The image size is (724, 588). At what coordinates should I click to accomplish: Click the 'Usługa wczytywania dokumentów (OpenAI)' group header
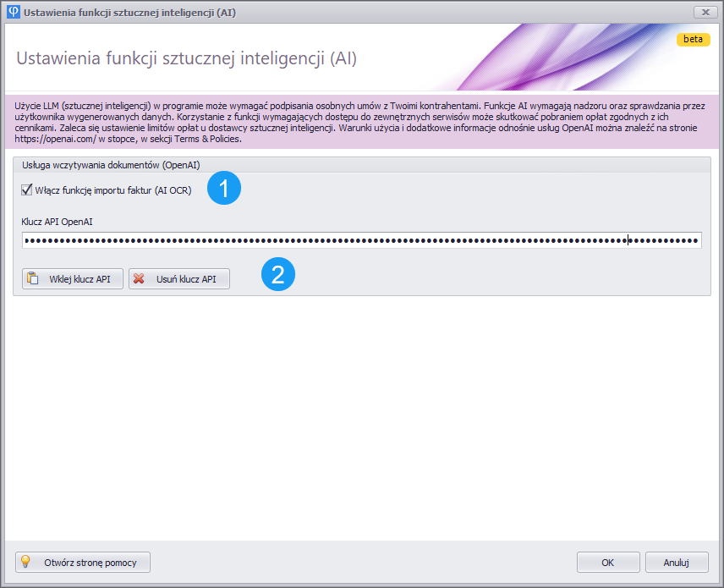pos(111,165)
